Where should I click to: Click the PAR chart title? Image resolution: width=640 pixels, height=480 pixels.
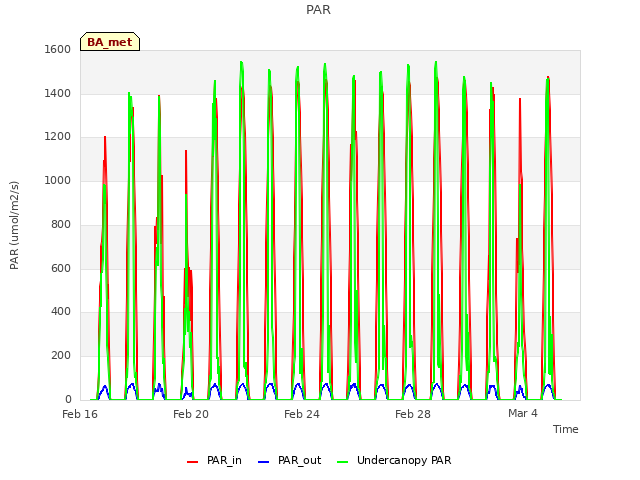(318, 10)
